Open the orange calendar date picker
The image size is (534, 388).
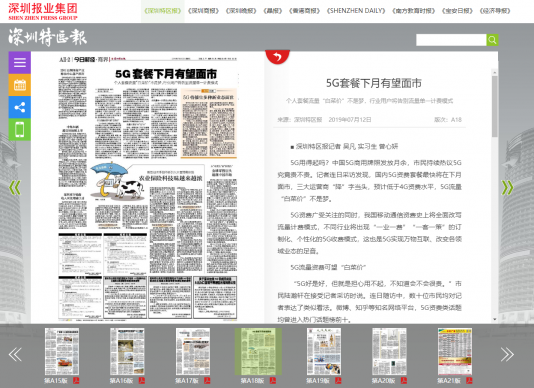(x=19, y=85)
